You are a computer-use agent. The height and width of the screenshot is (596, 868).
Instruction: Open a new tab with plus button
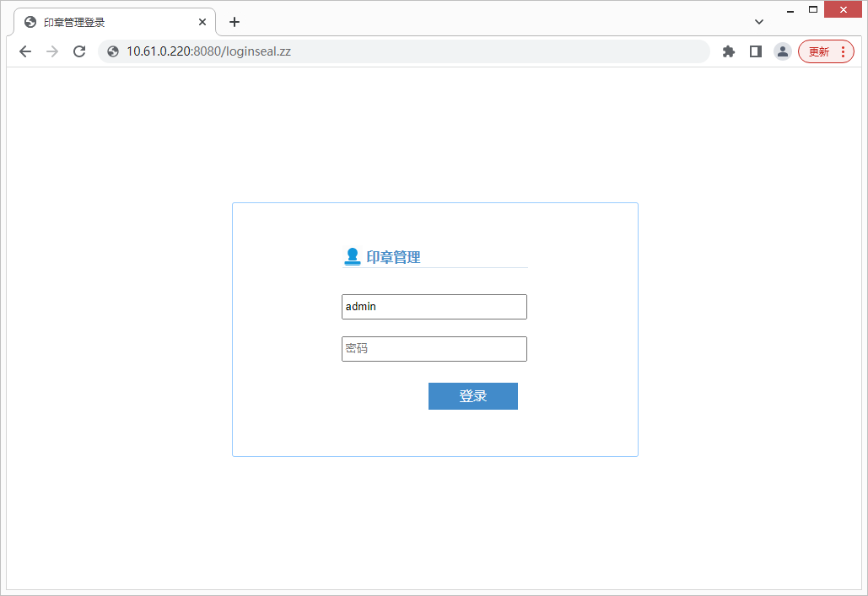[x=235, y=22]
